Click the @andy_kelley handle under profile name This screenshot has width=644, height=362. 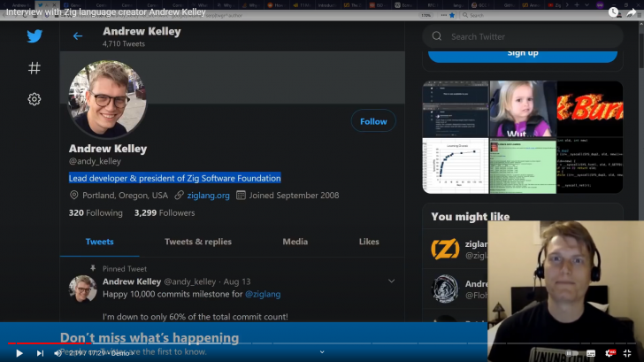pos(95,161)
